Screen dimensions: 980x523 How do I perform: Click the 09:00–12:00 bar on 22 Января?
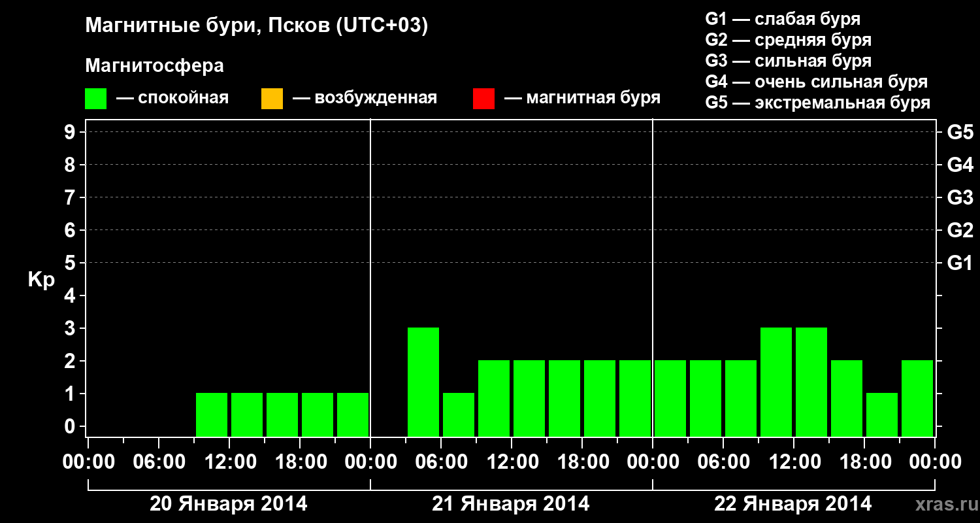click(x=776, y=382)
